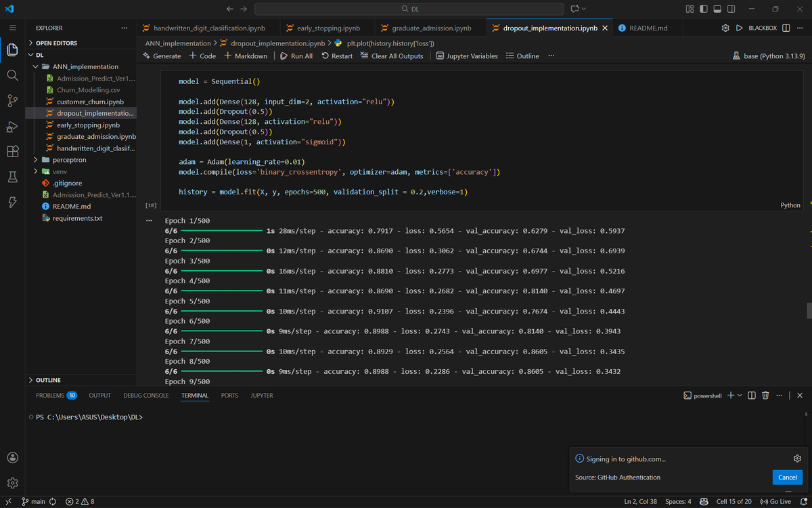Viewport: 812px width, 508px height.
Task: Kill terminal with trash icon
Action: pos(765,395)
